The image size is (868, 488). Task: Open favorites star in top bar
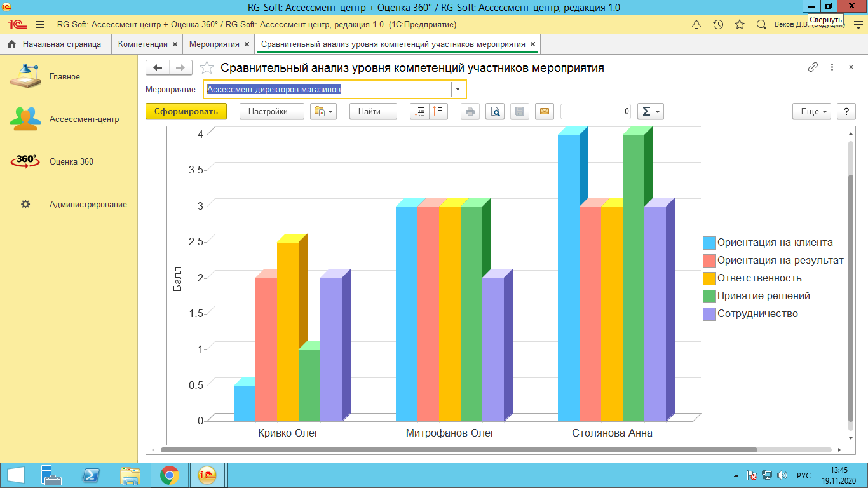(740, 25)
